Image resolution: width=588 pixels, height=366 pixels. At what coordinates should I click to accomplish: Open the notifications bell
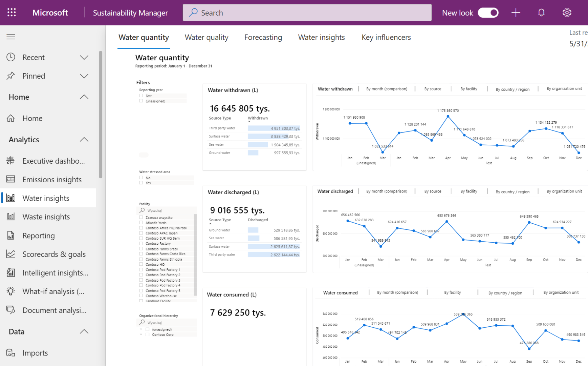[x=541, y=13]
